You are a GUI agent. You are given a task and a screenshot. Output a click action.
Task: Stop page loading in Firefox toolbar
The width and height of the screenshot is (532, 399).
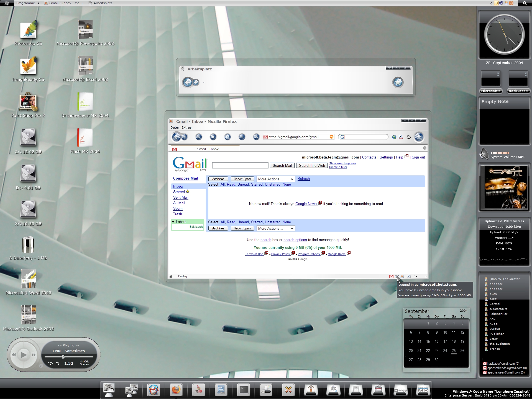pos(213,137)
